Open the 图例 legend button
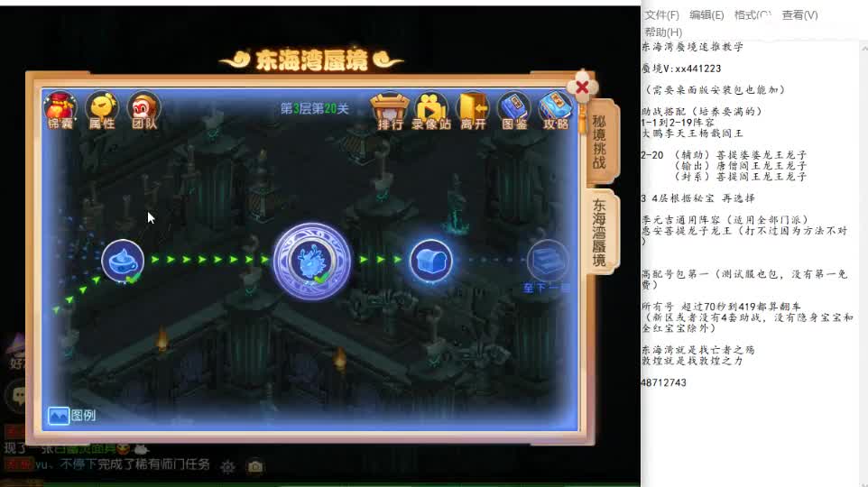Viewport: 868px width, 487px height. (71, 415)
